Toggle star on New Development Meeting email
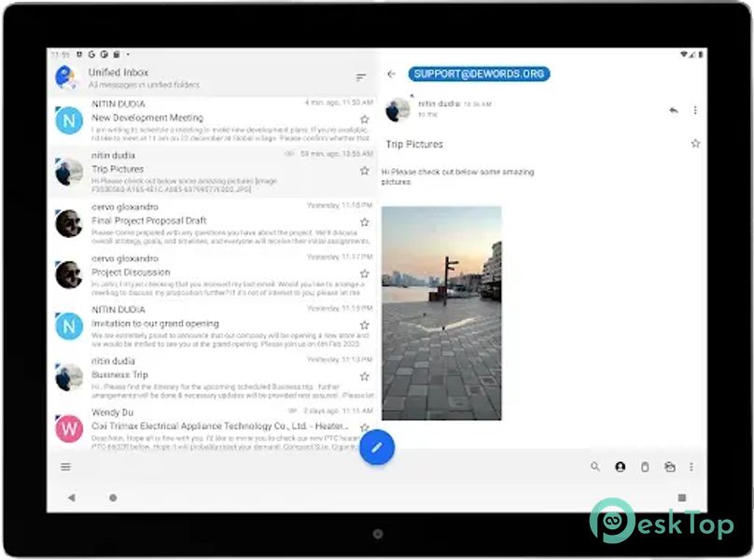This screenshot has height=560, width=754. pos(365,119)
